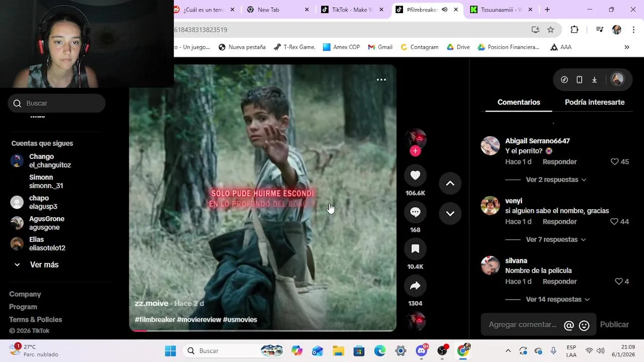Click the phone app icon in top pill

(579, 79)
